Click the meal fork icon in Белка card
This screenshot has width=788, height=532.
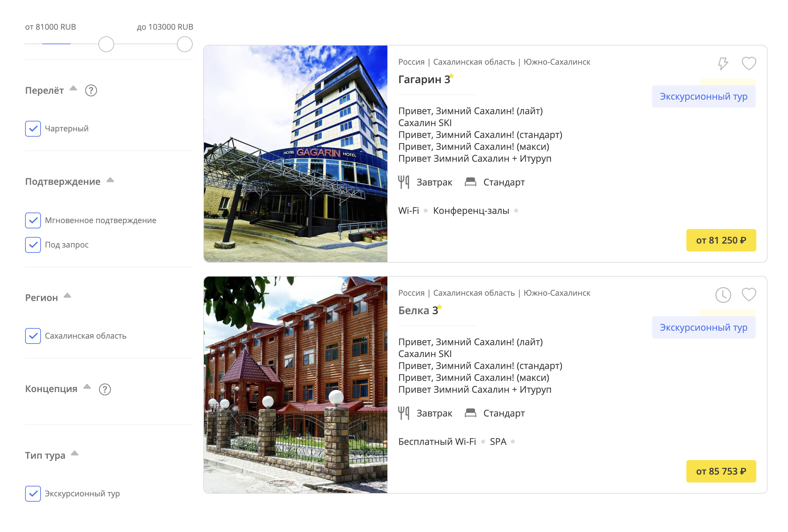point(404,413)
